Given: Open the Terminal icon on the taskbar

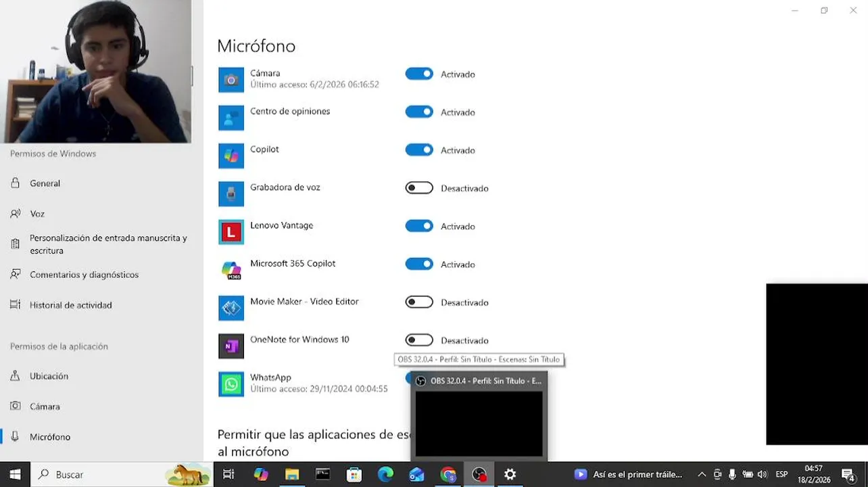Looking at the screenshot, I should tap(323, 475).
